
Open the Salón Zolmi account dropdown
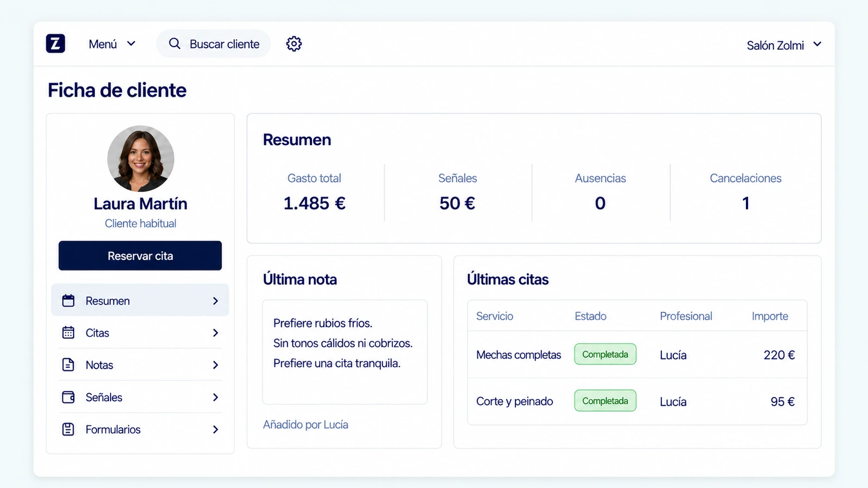[x=784, y=45]
